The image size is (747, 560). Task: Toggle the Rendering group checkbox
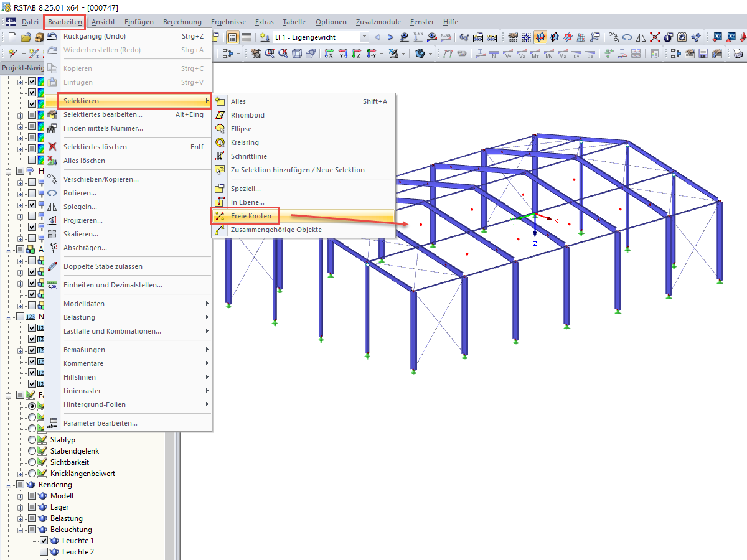click(x=21, y=485)
